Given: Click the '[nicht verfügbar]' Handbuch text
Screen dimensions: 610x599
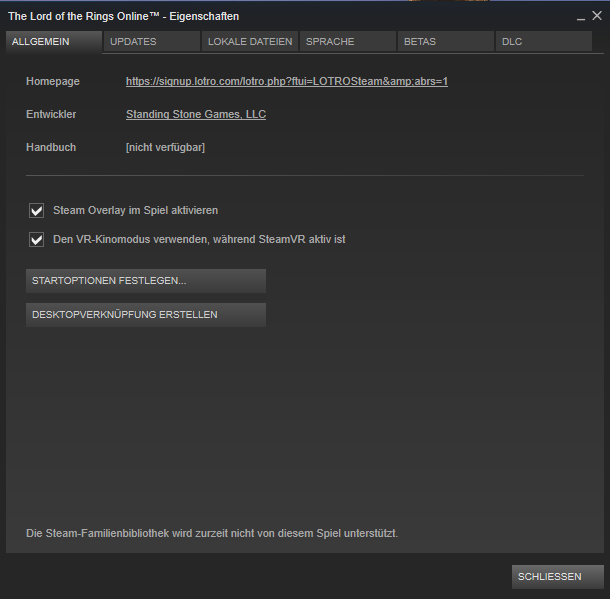Looking at the screenshot, I should pyautogui.click(x=165, y=147).
